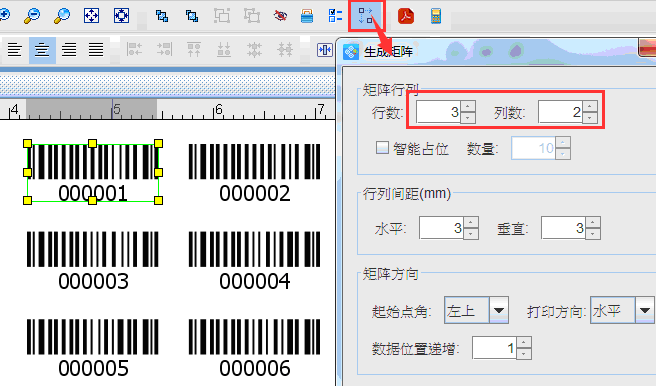This screenshot has width=656, height=386.
Task: Click the group objects icon
Action: (222, 16)
